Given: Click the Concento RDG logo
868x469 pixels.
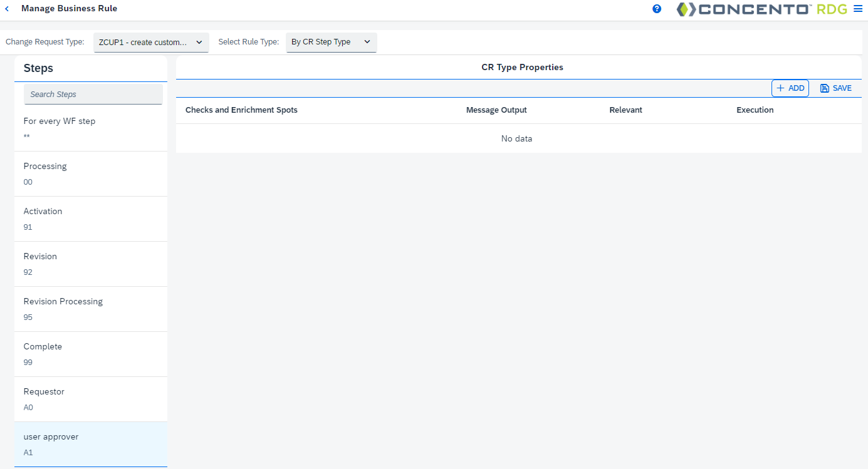Looking at the screenshot, I should [x=758, y=9].
